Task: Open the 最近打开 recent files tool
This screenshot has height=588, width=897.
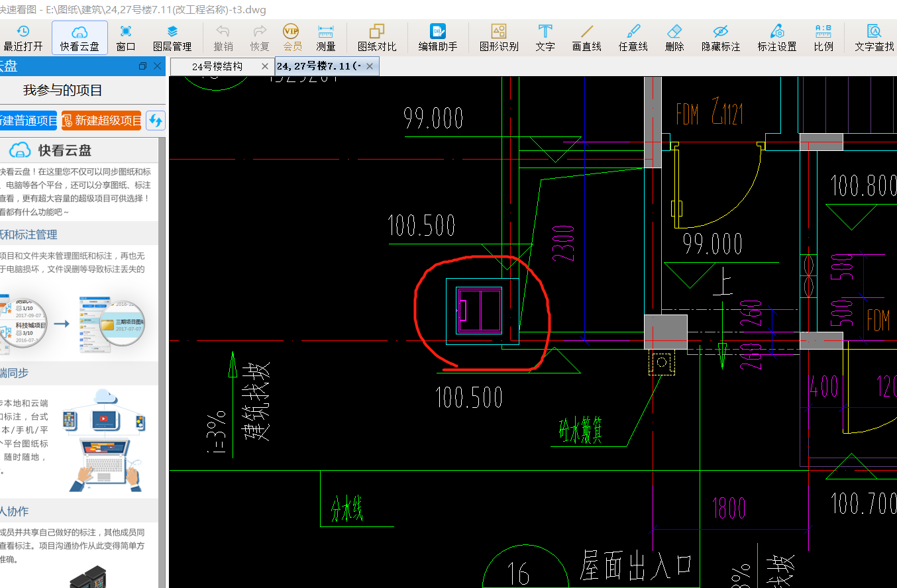Action: [x=23, y=38]
